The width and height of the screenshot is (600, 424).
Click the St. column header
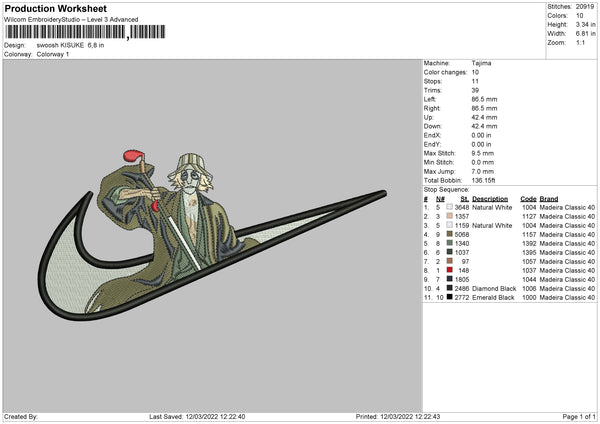pos(465,199)
